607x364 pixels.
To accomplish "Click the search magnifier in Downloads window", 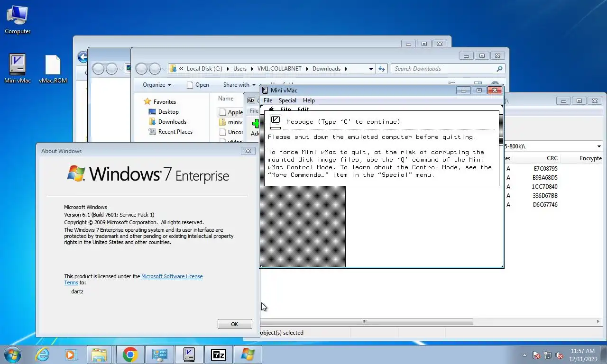I will click(499, 69).
